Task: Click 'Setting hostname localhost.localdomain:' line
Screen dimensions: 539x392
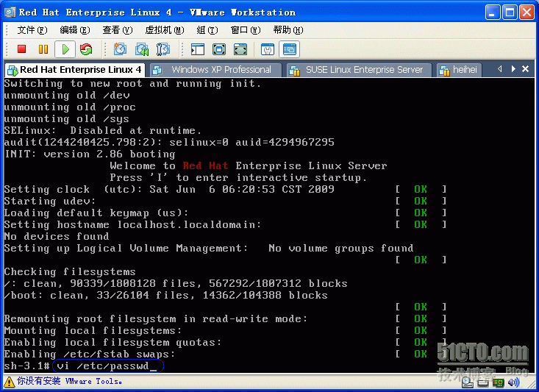Action: pos(132,225)
